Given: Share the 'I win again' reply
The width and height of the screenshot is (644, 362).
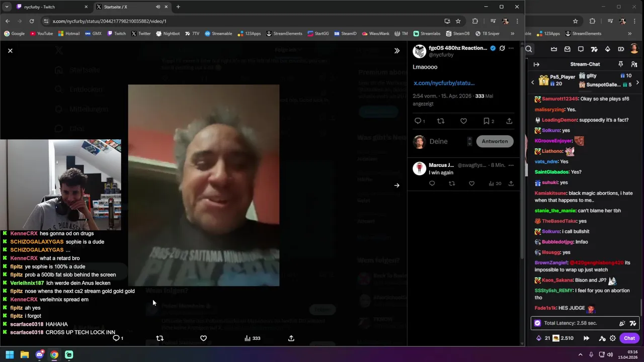Looking at the screenshot, I should (511, 184).
